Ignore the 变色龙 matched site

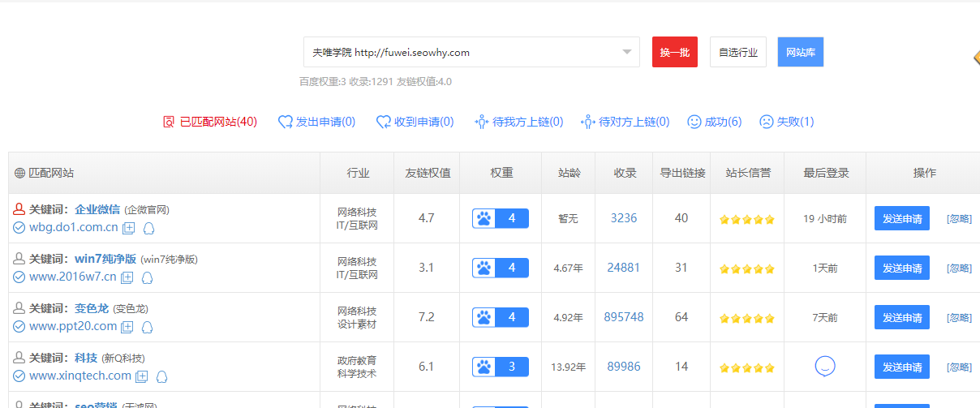click(x=959, y=317)
